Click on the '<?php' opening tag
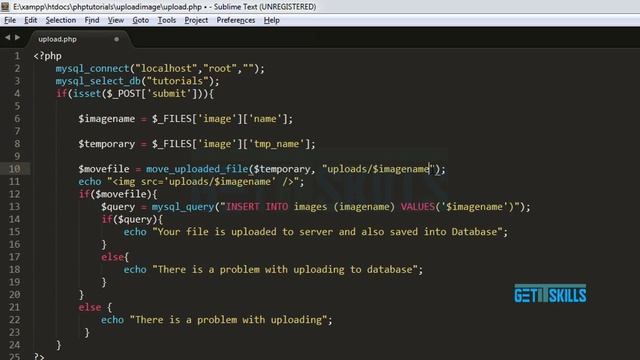The height and width of the screenshot is (360, 640). click(48, 56)
